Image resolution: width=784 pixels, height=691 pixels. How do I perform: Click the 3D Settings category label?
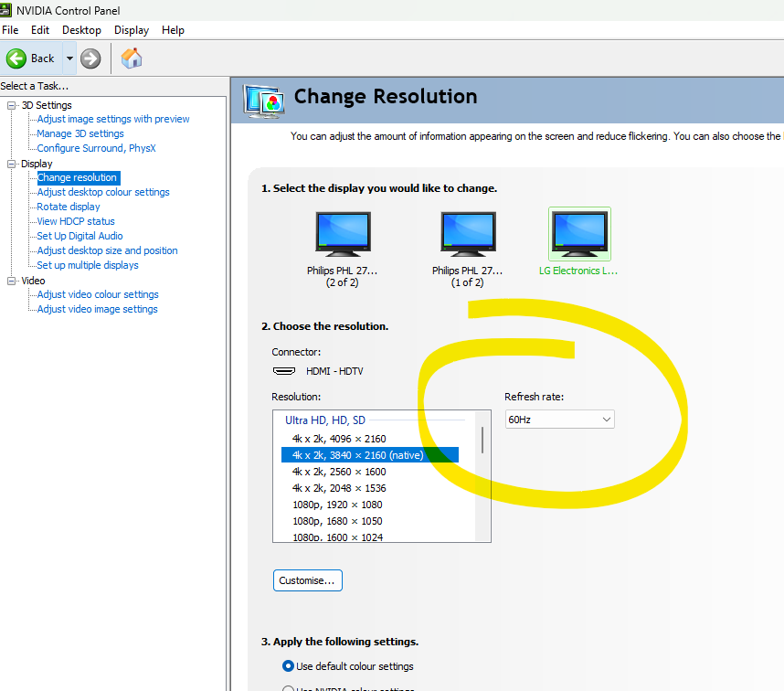[47, 105]
